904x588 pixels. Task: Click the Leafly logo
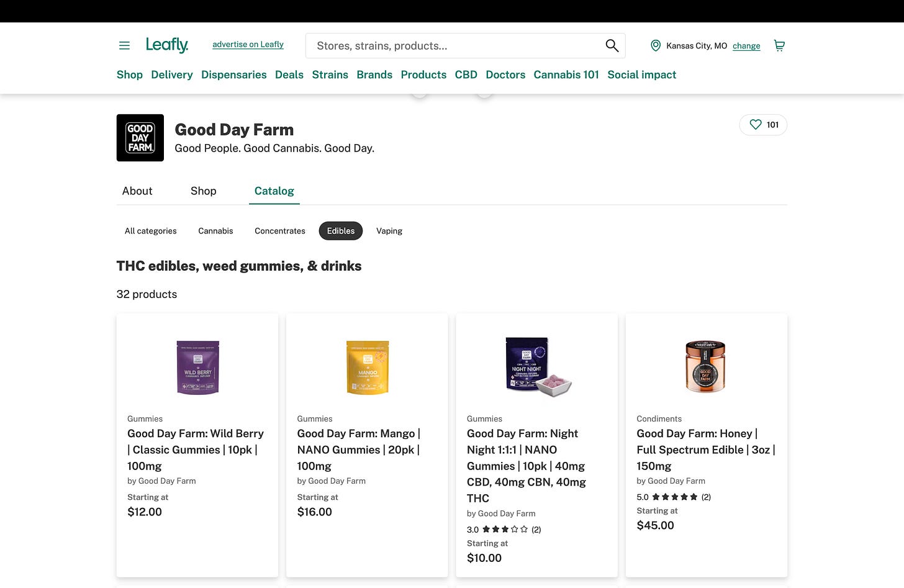[x=167, y=45]
